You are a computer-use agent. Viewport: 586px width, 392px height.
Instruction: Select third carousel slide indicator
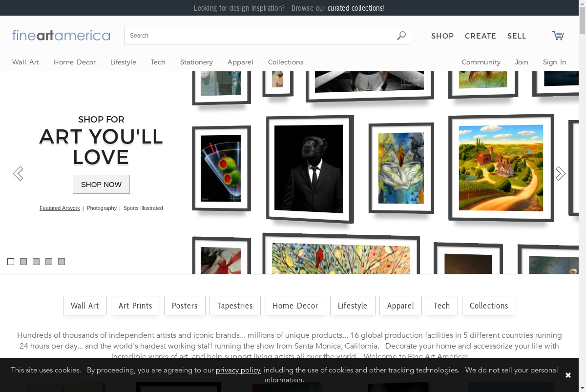point(36,262)
